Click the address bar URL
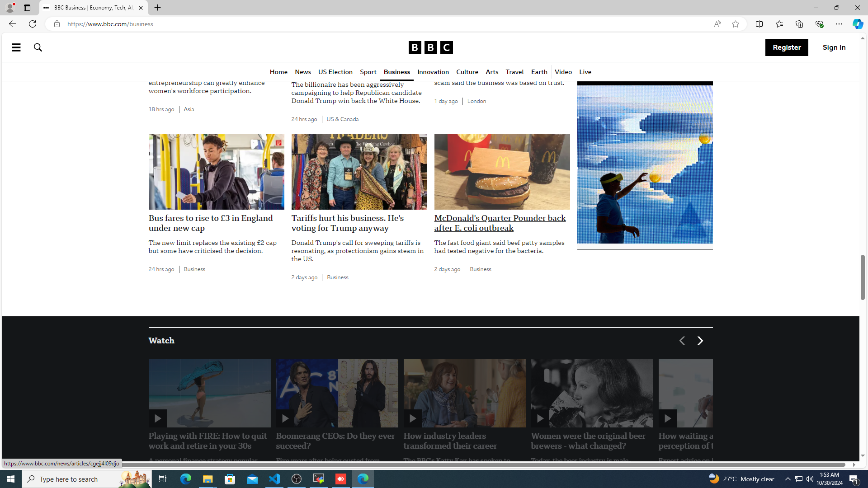The image size is (868, 488). 110,24
